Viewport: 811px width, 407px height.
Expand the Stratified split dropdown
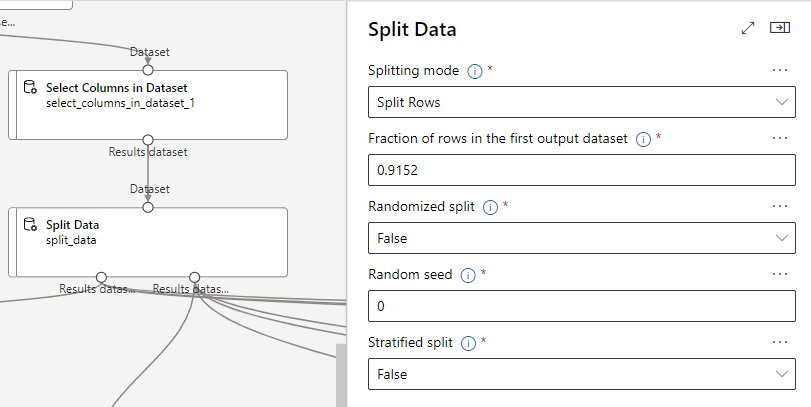tap(581, 374)
